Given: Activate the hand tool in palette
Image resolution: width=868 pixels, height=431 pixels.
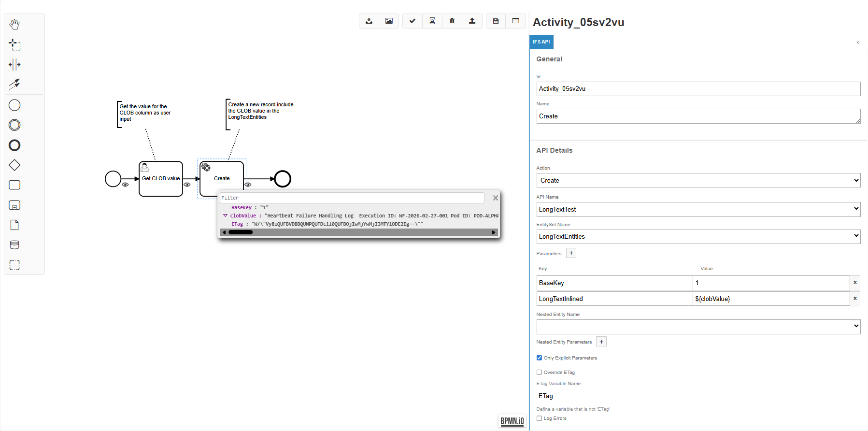Looking at the screenshot, I should coord(14,24).
